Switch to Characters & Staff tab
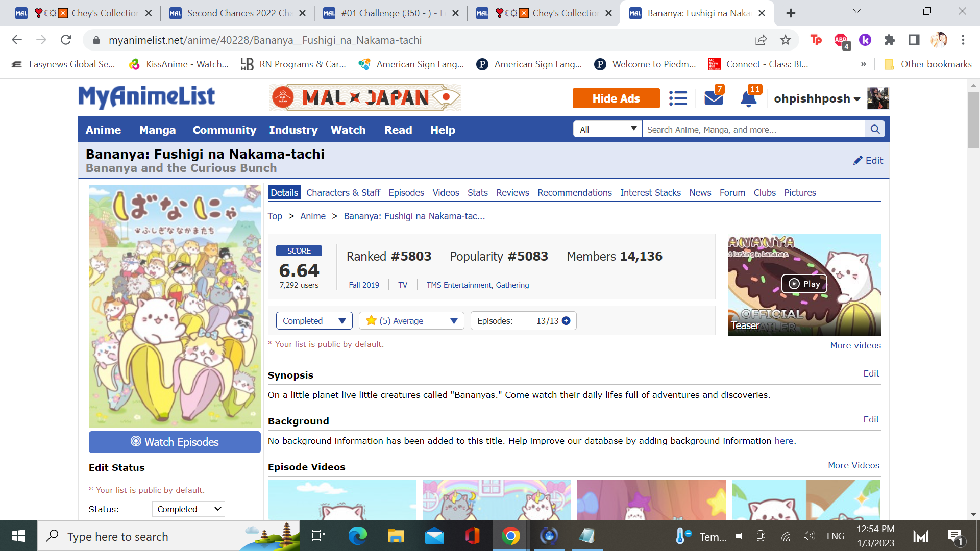The image size is (980, 551). click(343, 192)
